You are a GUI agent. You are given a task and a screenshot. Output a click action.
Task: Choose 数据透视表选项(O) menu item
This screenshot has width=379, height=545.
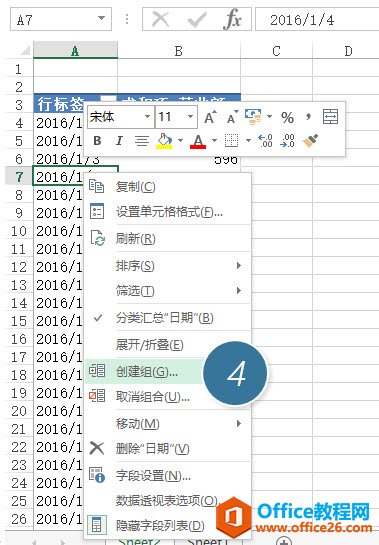pyautogui.click(x=167, y=501)
